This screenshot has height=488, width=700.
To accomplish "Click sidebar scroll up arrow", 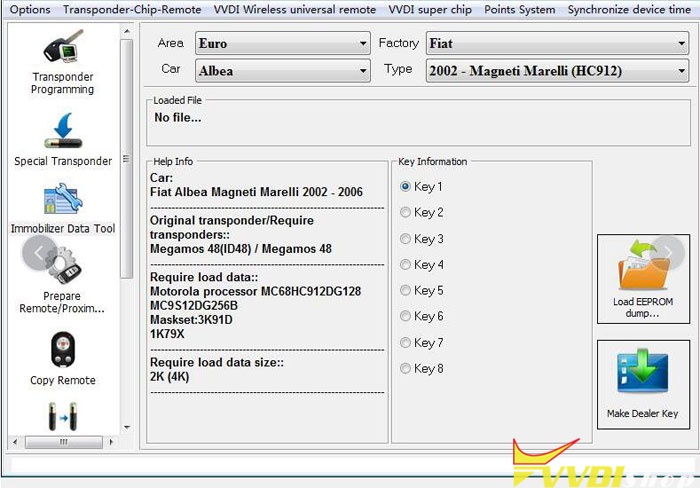I will (x=127, y=31).
